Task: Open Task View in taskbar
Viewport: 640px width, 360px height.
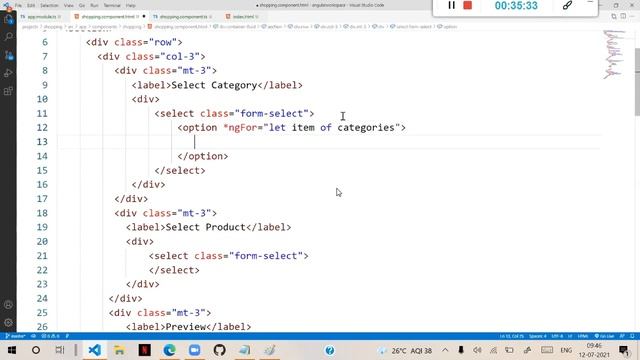Action: click(x=60, y=350)
